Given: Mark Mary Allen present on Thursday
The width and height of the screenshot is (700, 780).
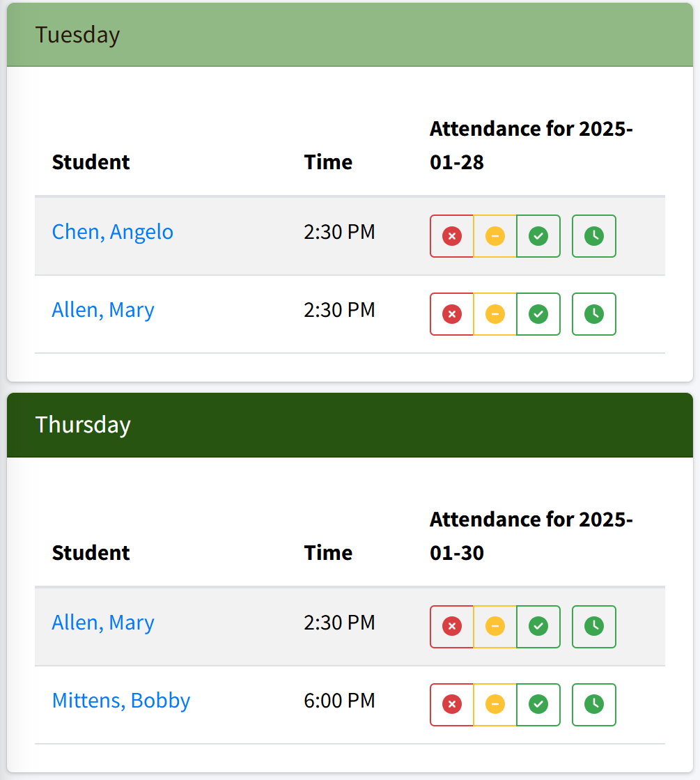Looking at the screenshot, I should click(x=538, y=627).
